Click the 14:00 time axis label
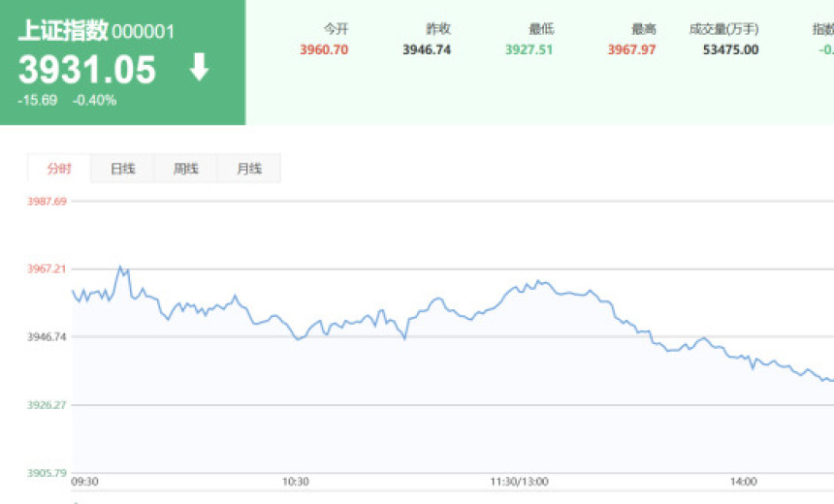 (744, 482)
